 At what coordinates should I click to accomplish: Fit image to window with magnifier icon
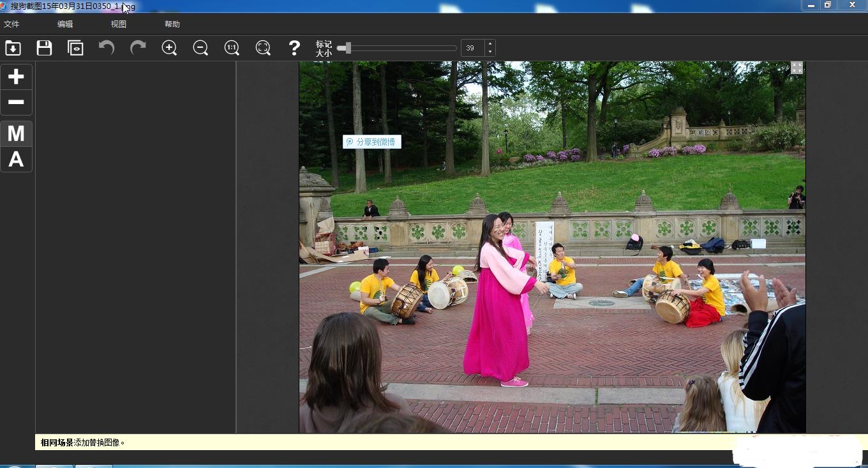click(x=263, y=48)
